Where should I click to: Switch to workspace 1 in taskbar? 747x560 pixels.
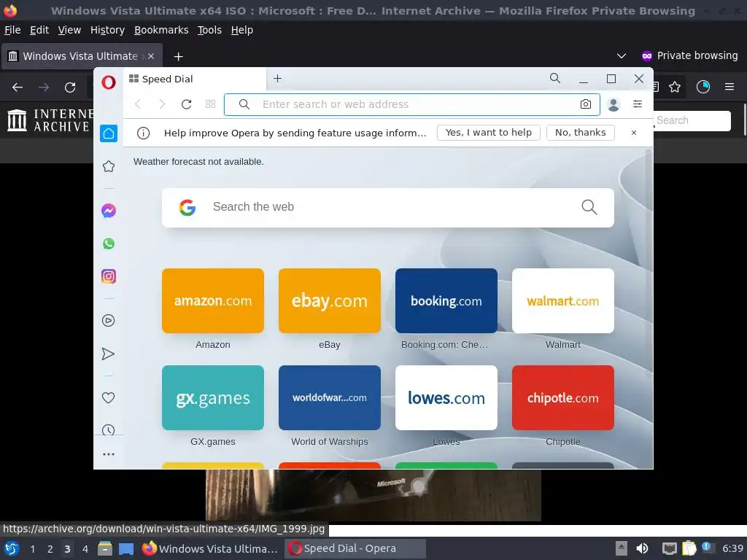point(32,549)
